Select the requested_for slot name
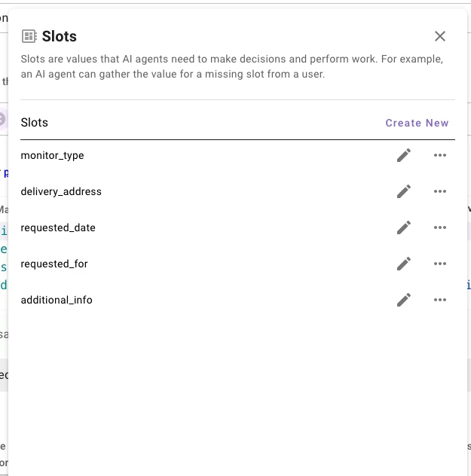The width and height of the screenshot is (471, 476). (x=54, y=264)
